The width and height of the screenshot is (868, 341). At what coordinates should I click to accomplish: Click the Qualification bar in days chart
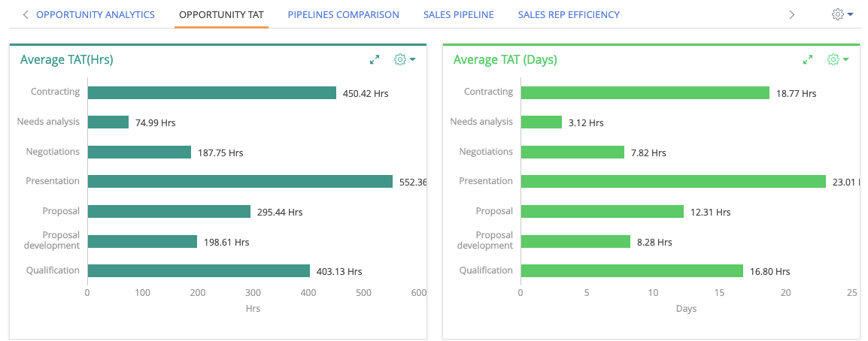pyautogui.click(x=632, y=271)
